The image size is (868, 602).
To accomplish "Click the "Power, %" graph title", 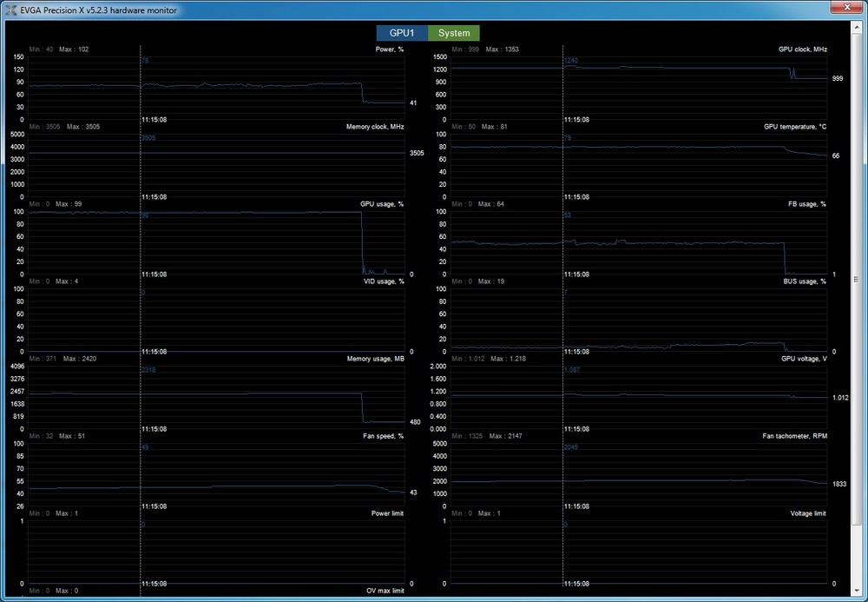I will point(390,50).
